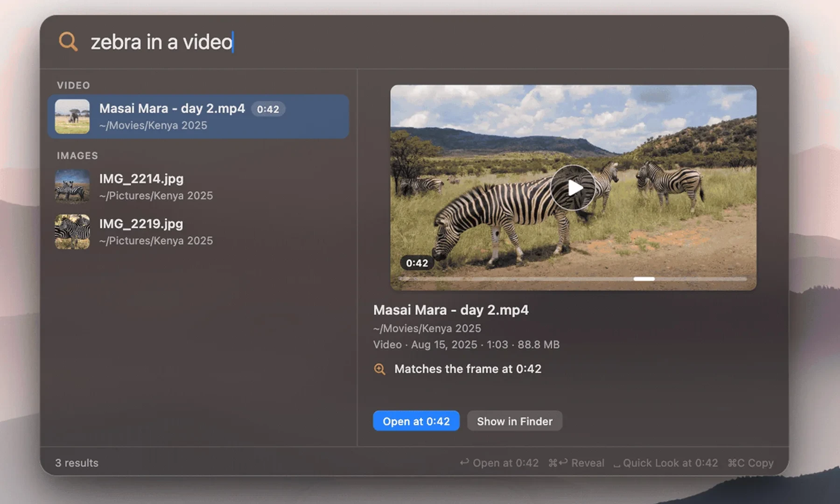This screenshot has width=840, height=504.
Task: Select Masai Mara - day 2.mp4 result
Action: (x=198, y=117)
